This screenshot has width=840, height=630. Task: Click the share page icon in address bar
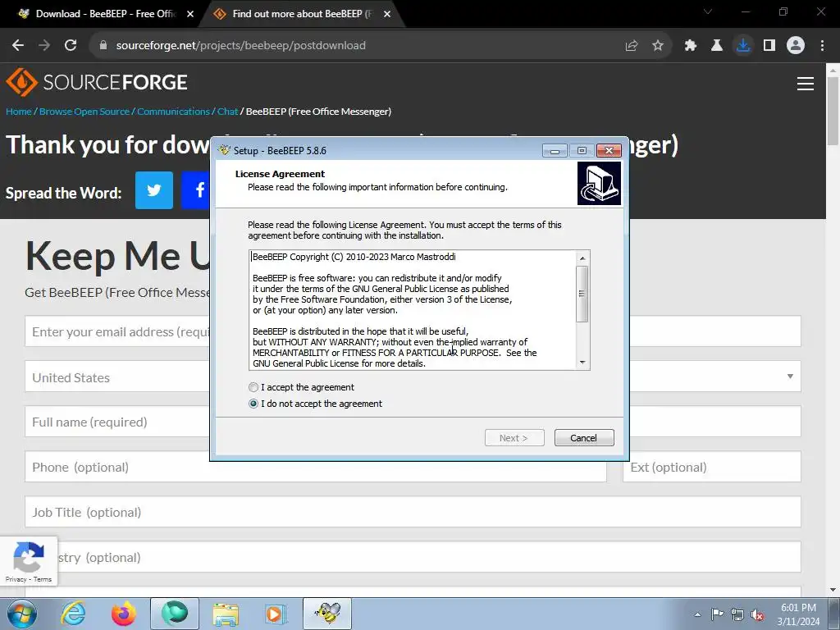(632, 46)
